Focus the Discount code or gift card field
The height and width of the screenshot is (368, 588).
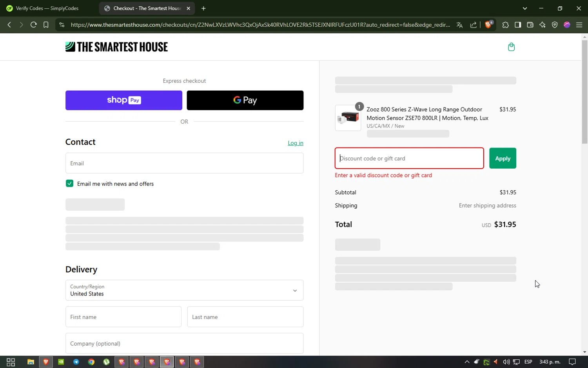click(x=409, y=158)
